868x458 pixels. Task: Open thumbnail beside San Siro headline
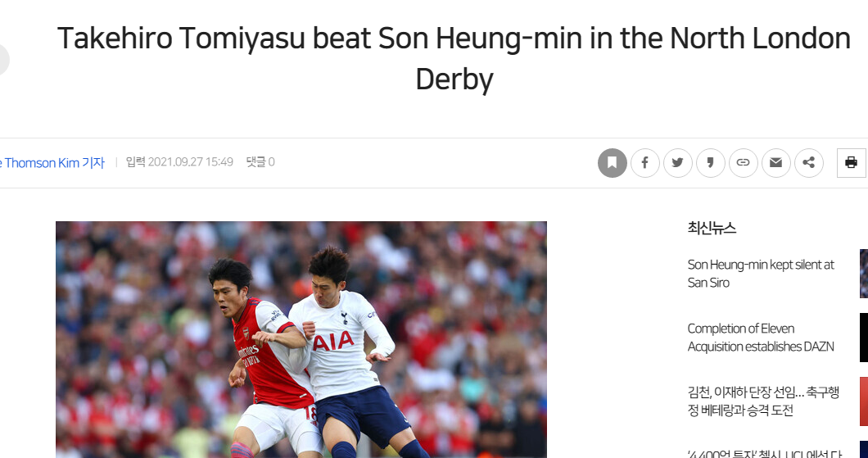(x=864, y=274)
